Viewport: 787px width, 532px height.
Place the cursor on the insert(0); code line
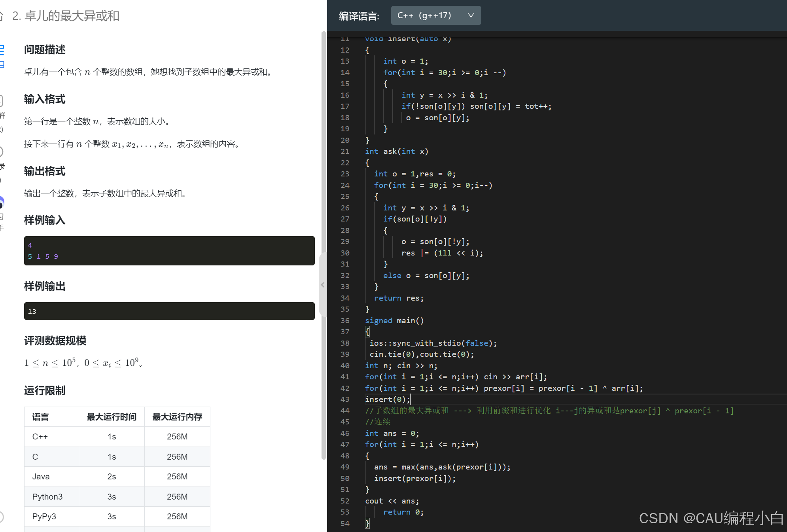coord(388,399)
